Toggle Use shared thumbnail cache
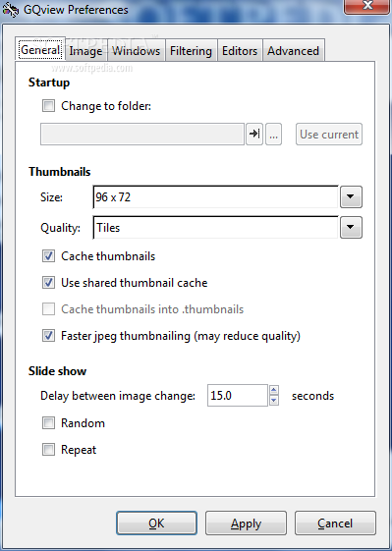This screenshot has height=551, width=392. tap(48, 283)
